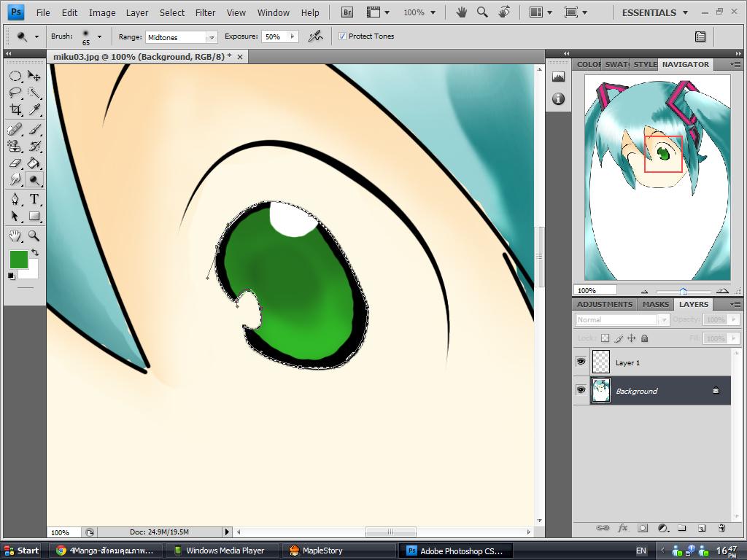Toggle lock image pixels
The image size is (747, 560).
(x=619, y=338)
